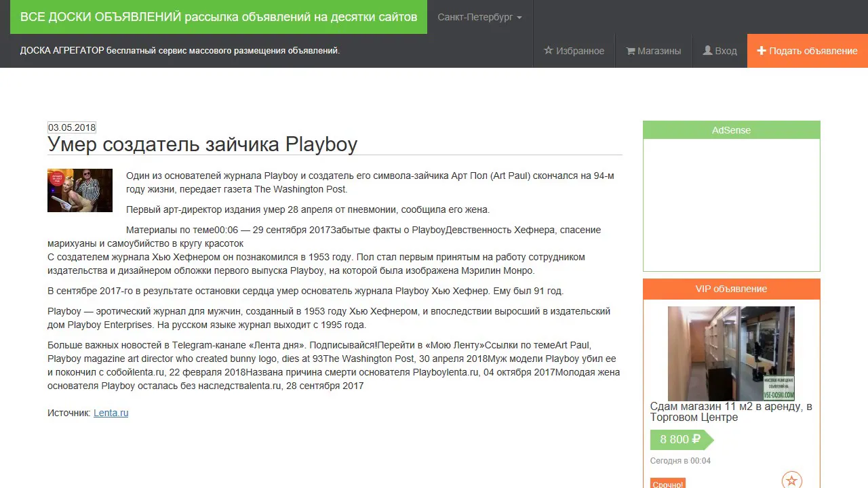Go to Магазины shops page
This screenshot has height=488, width=868.
coord(653,51)
